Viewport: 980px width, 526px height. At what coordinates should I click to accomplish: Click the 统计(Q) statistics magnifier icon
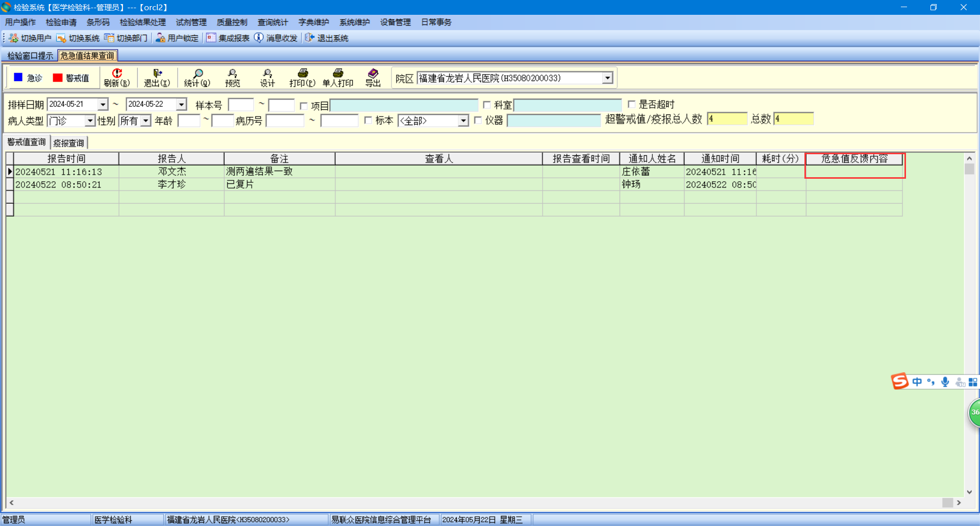[x=198, y=74]
